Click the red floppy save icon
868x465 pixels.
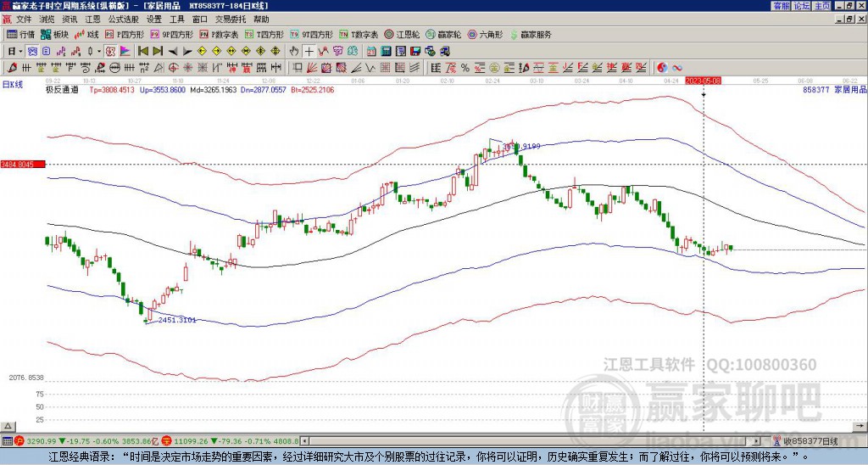pos(415,51)
